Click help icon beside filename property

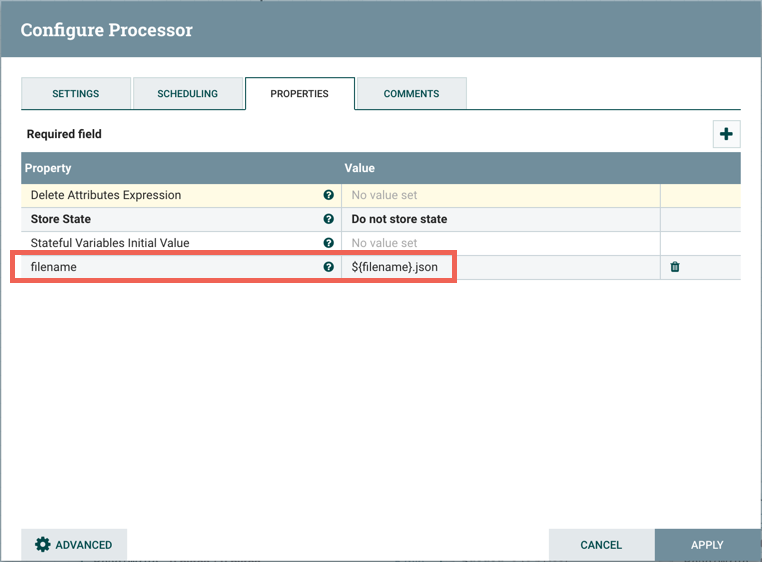coord(328,267)
